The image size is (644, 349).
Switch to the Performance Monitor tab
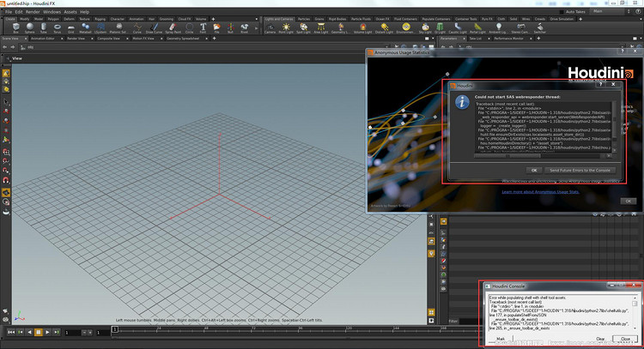coord(508,39)
